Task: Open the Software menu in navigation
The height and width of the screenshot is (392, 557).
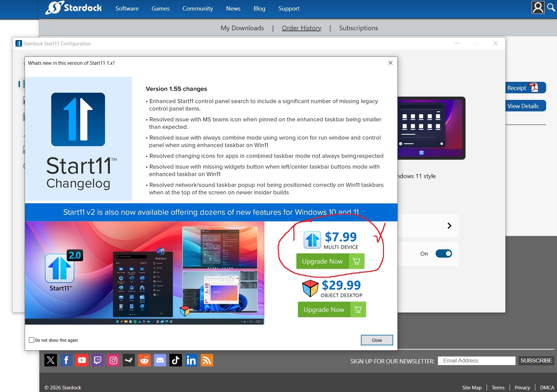Action: click(127, 9)
